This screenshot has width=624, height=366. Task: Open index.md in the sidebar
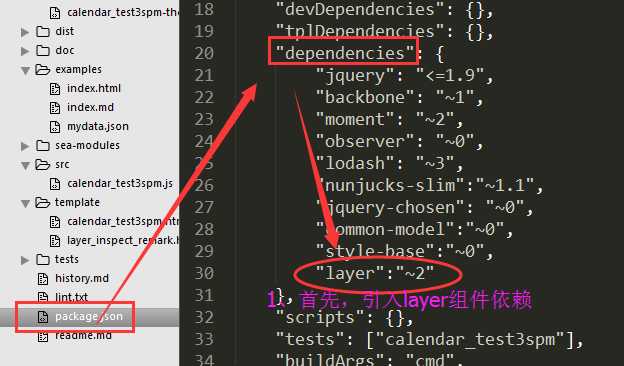click(x=90, y=107)
